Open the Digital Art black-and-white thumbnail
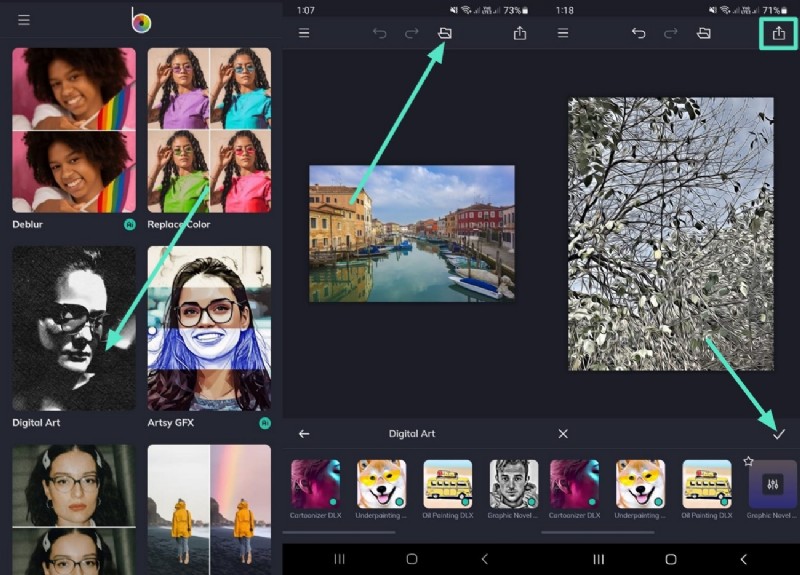Viewport: 800px width, 575px height. (x=74, y=328)
